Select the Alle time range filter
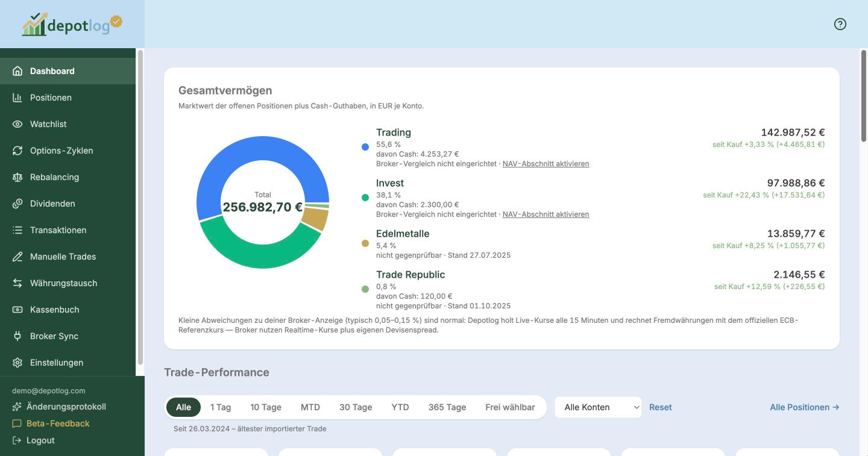 coord(183,407)
